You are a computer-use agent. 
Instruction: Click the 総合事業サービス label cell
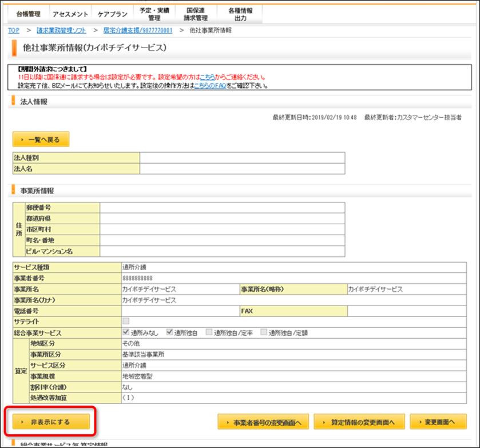tap(67, 333)
